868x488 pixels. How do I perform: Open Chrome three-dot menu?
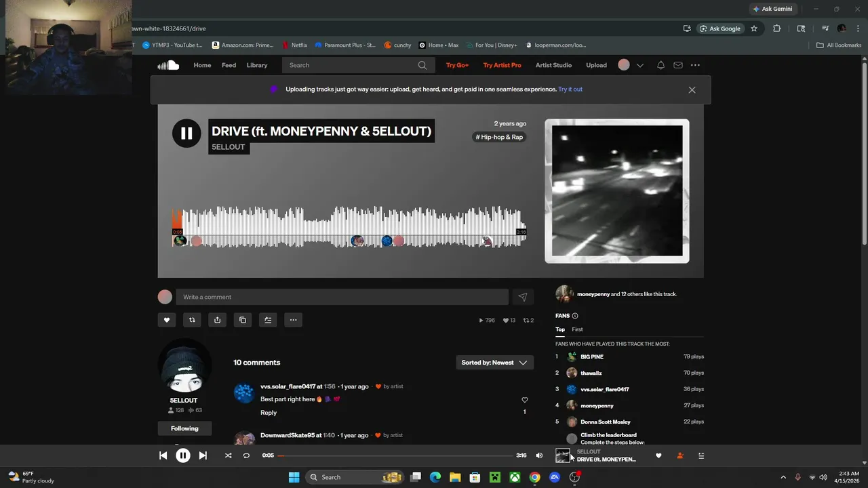856,28
